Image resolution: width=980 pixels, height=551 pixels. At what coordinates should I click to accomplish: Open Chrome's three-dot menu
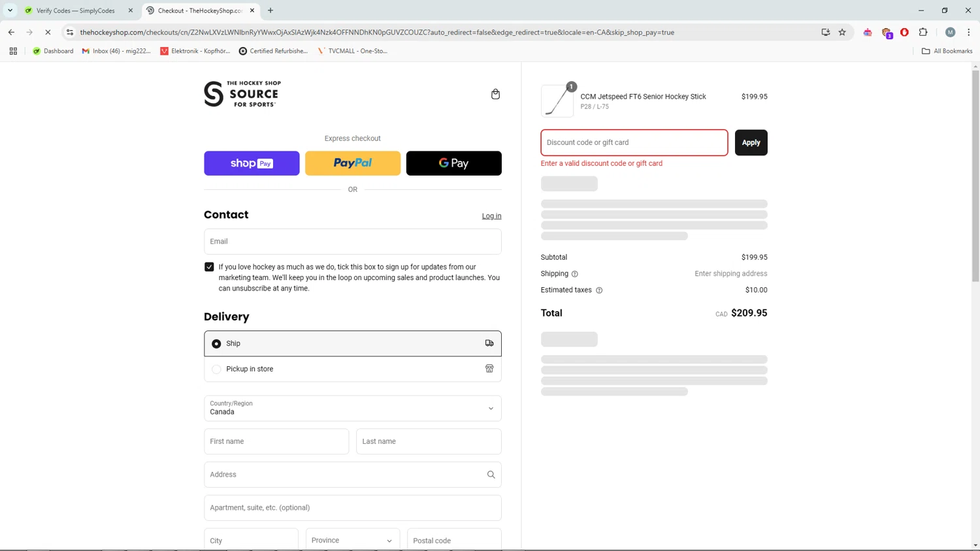[969, 32]
